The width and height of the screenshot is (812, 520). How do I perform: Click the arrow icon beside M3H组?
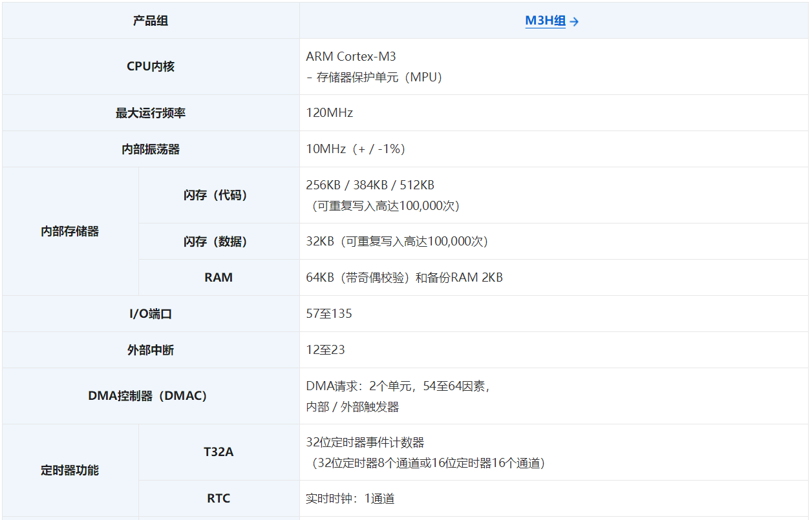pyautogui.click(x=574, y=22)
